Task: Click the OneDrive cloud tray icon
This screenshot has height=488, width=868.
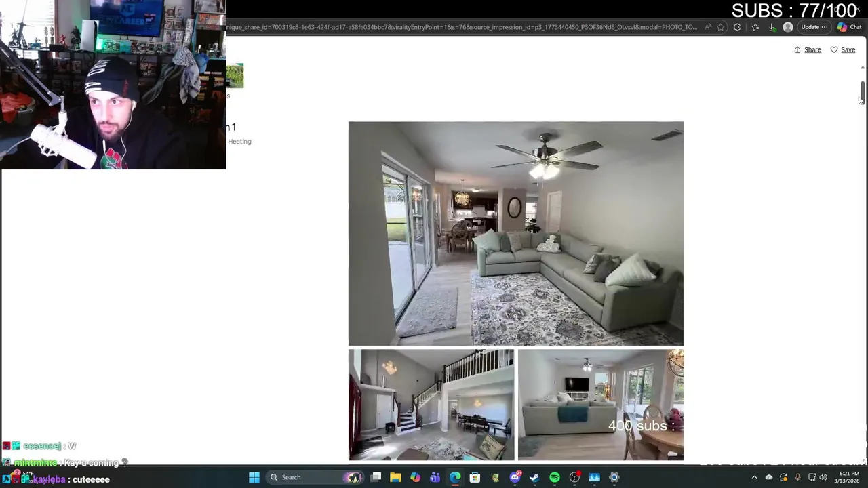Action: tap(769, 477)
